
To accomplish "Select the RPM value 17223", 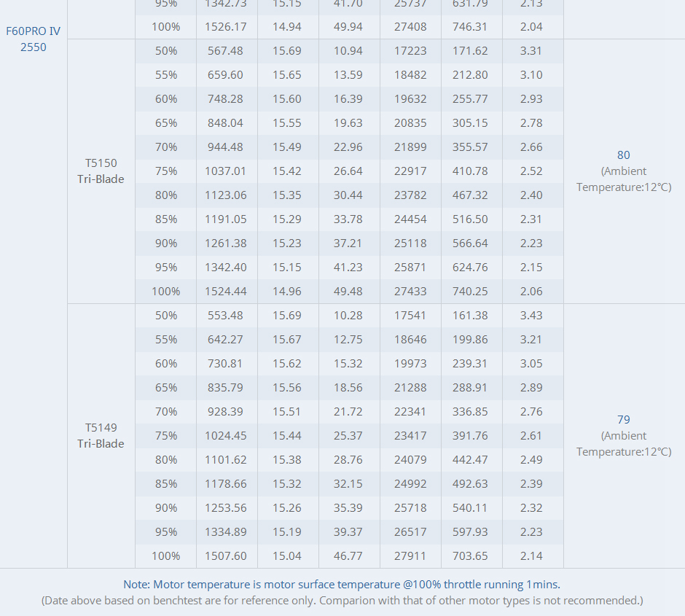I will 410,51.
